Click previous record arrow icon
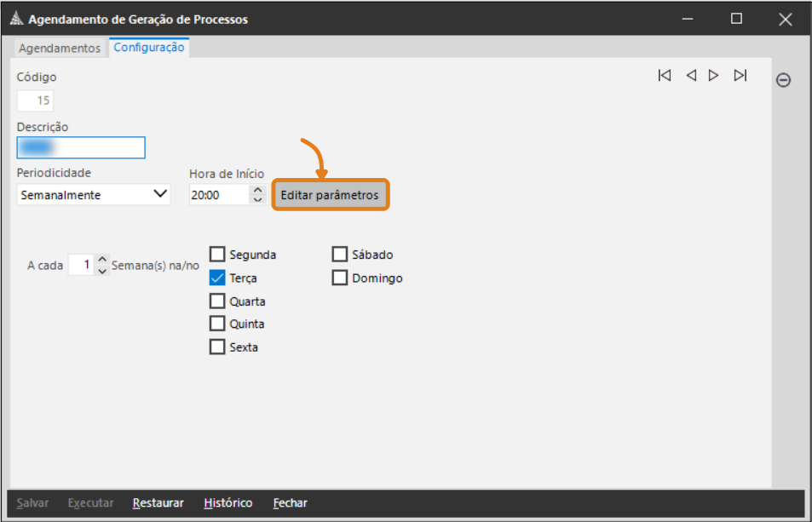The width and height of the screenshot is (812, 522). click(691, 75)
